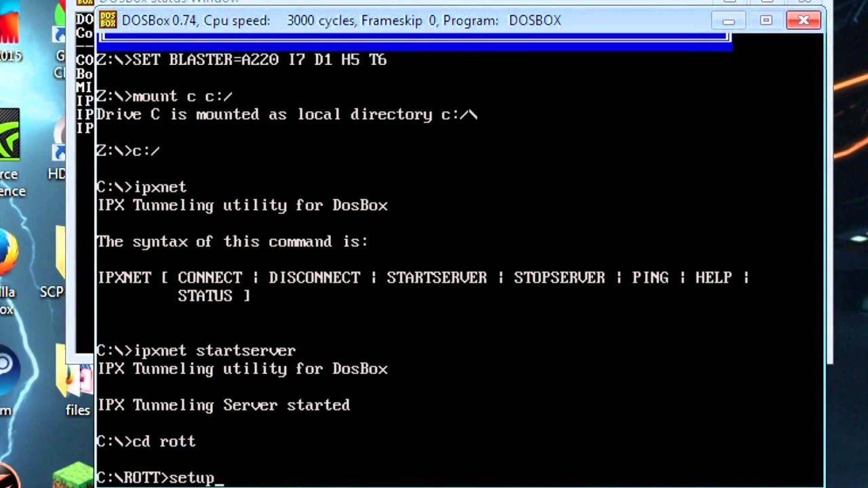
Task: Click the word STOPSERVER in IPXNET syntax
Action: (x=559, y=278)
